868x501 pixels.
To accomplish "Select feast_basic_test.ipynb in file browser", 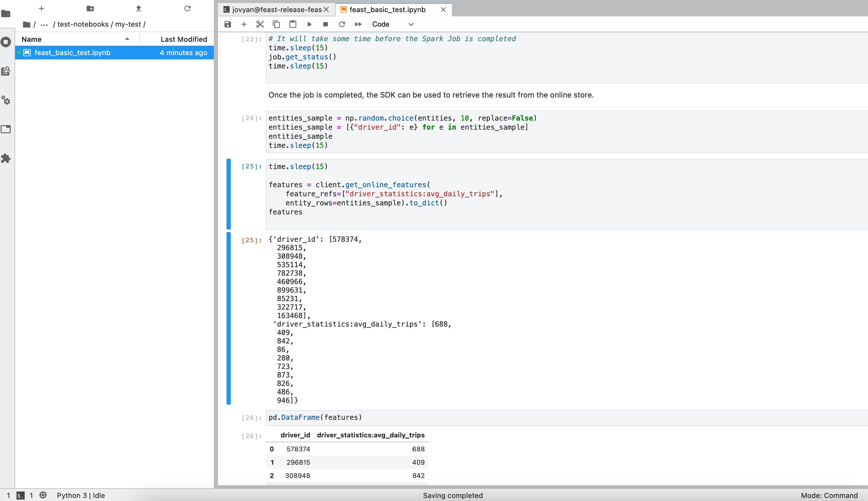I will coord(72,53).
